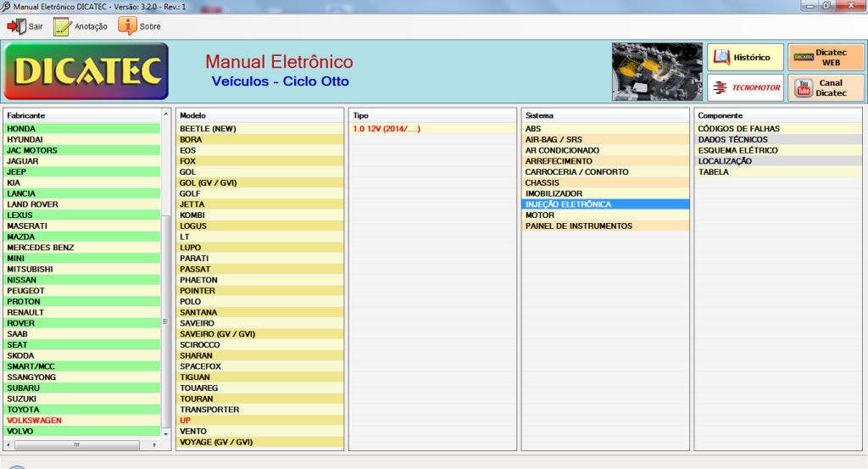Select CHASSIS system
This screenshot has height=469, width=868.
point(605,182)
